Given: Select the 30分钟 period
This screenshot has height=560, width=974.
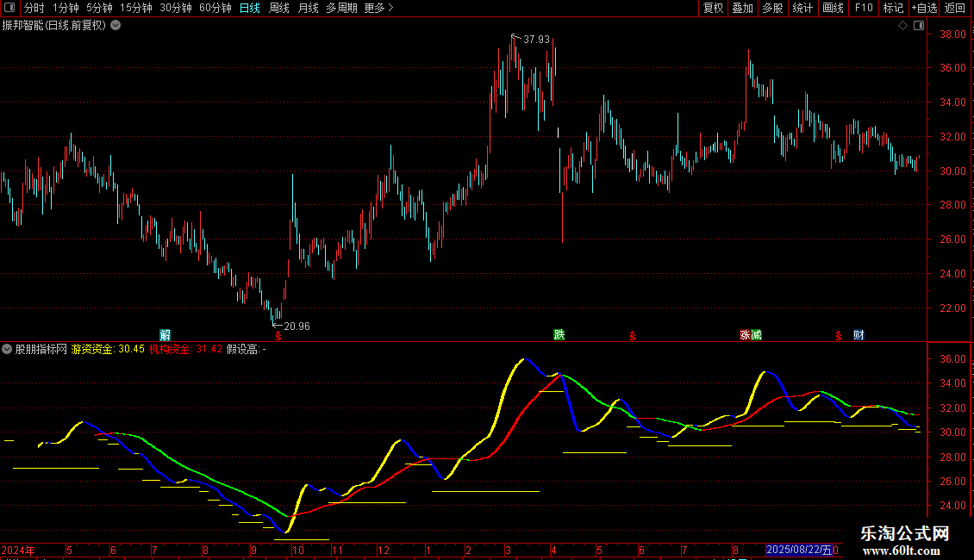Looking at the screenshot, I should pyautogui.click(x=175, y=8).
